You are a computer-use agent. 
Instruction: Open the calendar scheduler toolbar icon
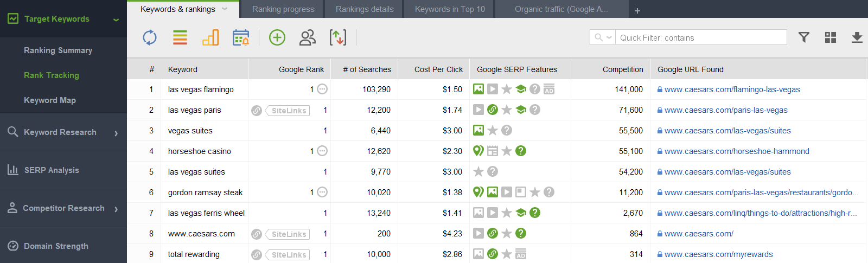coord(241,37)
